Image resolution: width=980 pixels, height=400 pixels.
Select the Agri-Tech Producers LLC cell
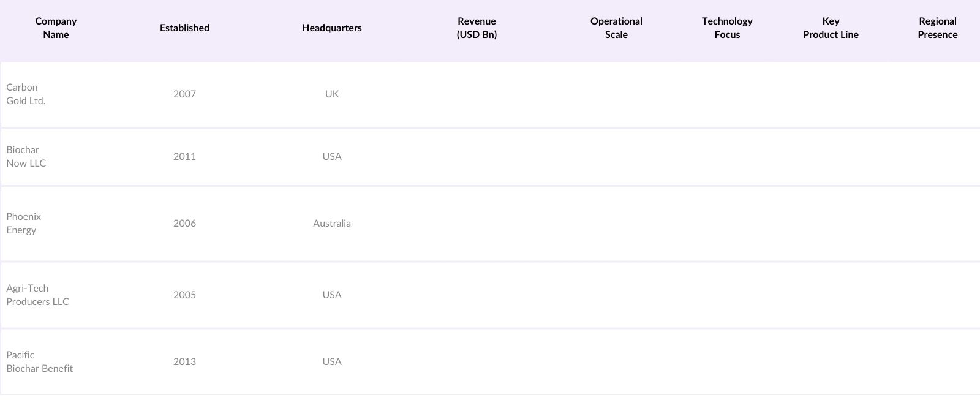point(37,295)
